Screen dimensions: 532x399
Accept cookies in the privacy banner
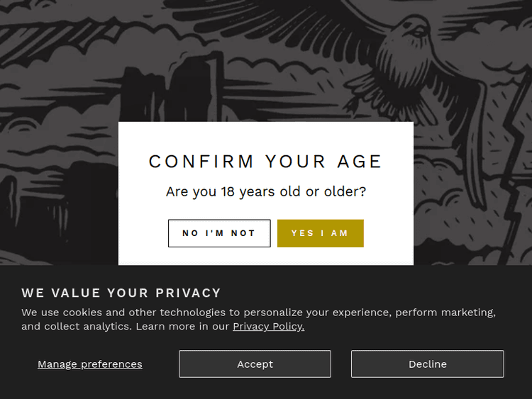[255, 364]
